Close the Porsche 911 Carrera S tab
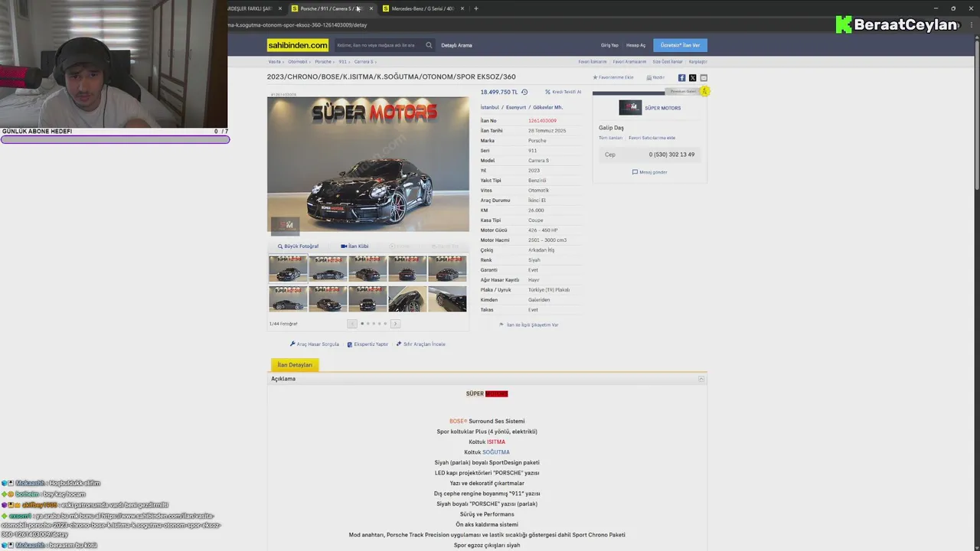 click(x=371, y=8)
